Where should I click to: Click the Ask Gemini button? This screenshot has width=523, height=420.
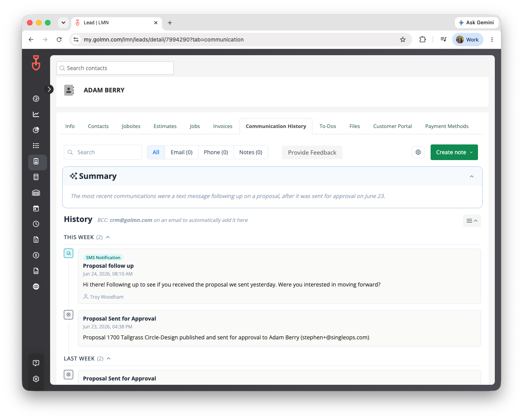(x=476, y=23)
